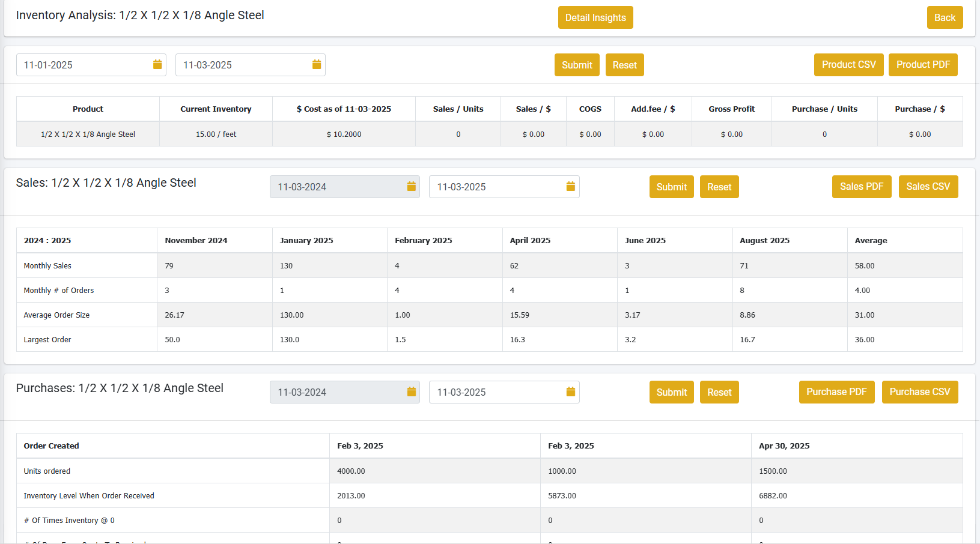Image resolution: width=980 pixels, height=544 pixels.
Task: Submit the Sales section date range
Action: pyautogui.click(x=671, y=187)
